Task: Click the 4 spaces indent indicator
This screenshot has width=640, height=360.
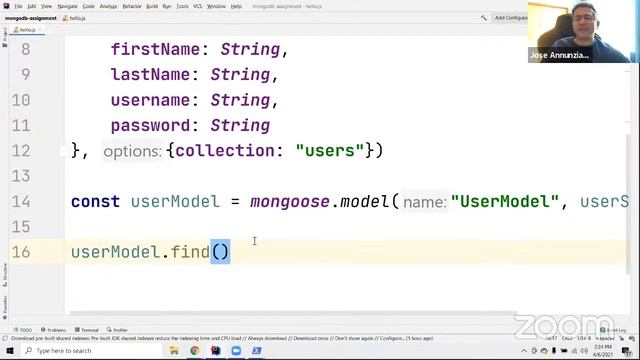Action: pos(604,338)
